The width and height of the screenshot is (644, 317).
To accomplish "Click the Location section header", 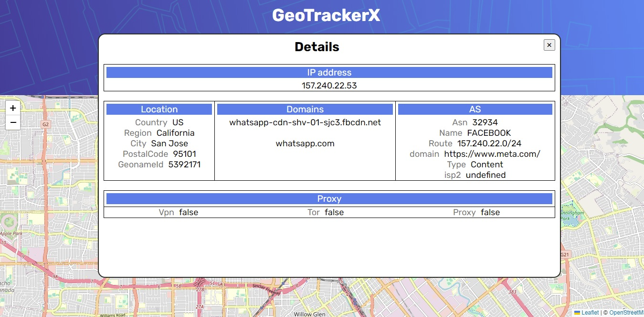I will point(159,109).
